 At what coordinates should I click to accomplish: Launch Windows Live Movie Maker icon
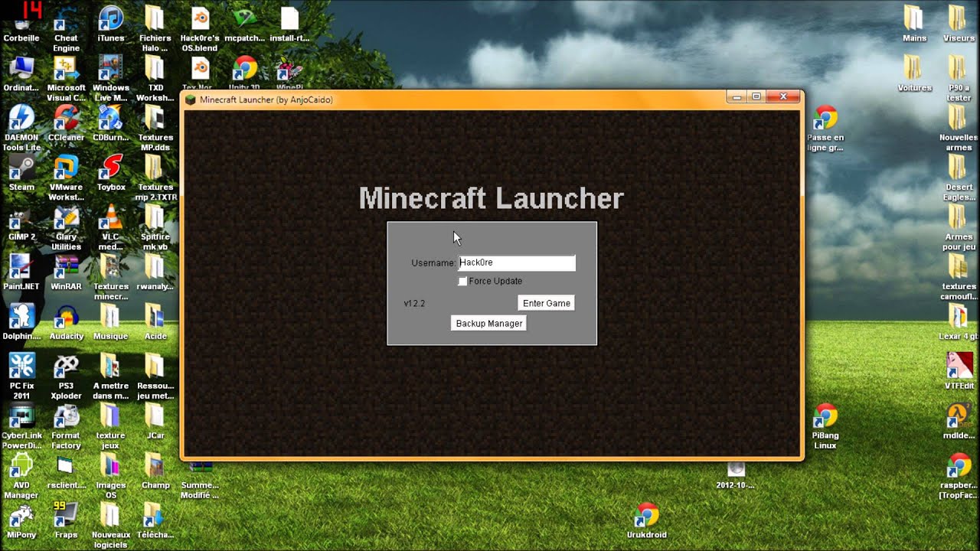pos(111,78)
